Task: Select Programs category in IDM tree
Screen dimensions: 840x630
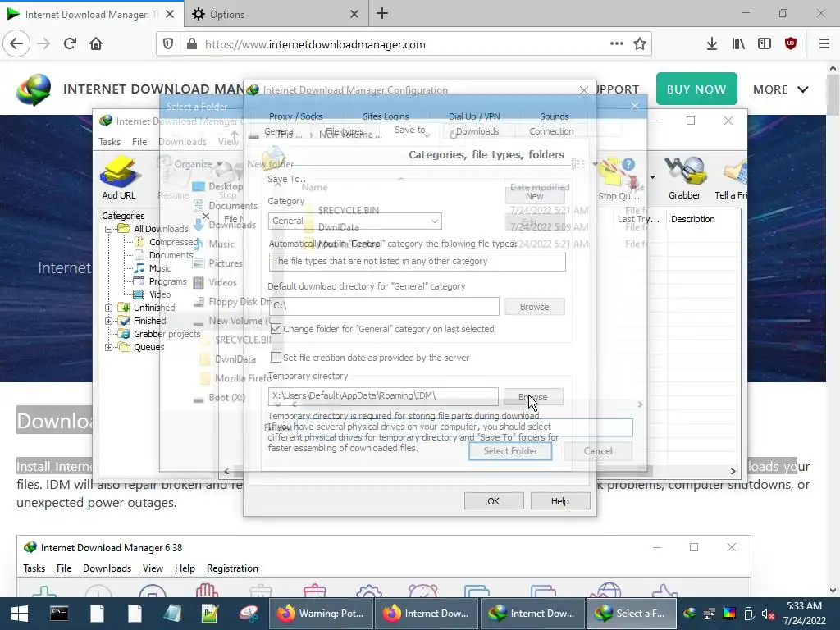Action: click(167, 281)
